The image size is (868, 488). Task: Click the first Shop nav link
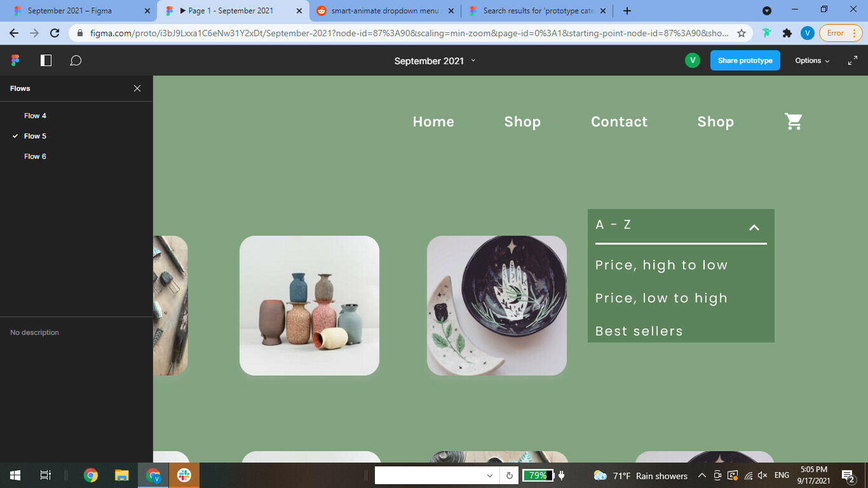click(x=522, y=122)
